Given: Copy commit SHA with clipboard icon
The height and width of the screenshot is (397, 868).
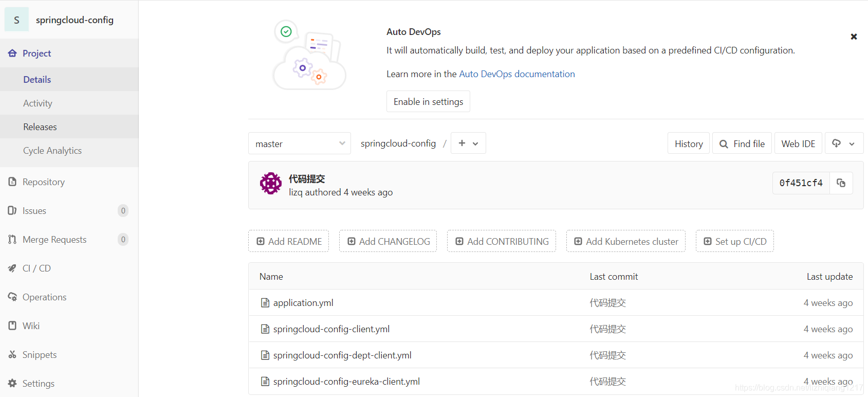Looking at the screenshot, I should click(x=841, y=183).
